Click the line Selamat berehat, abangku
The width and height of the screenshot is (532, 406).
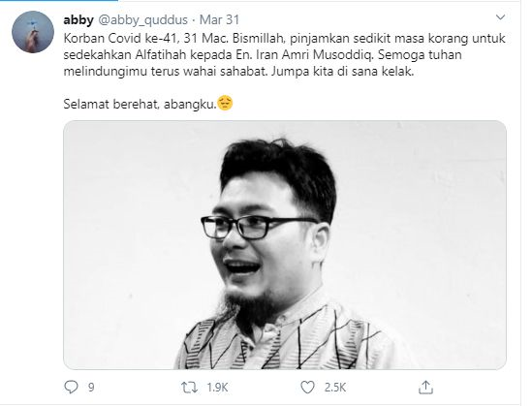point(140,104)
